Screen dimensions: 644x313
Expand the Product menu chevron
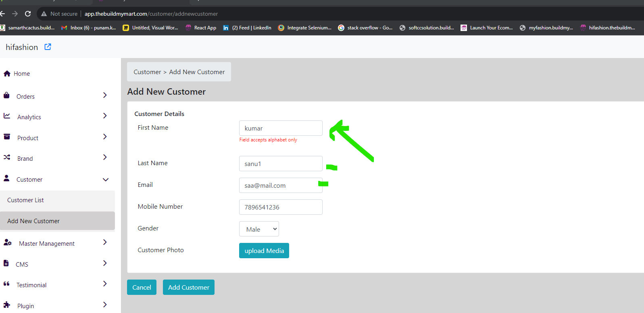[105, 137]
